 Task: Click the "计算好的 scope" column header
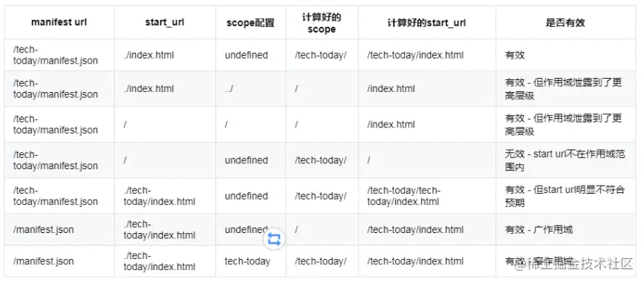coord(322,23)
